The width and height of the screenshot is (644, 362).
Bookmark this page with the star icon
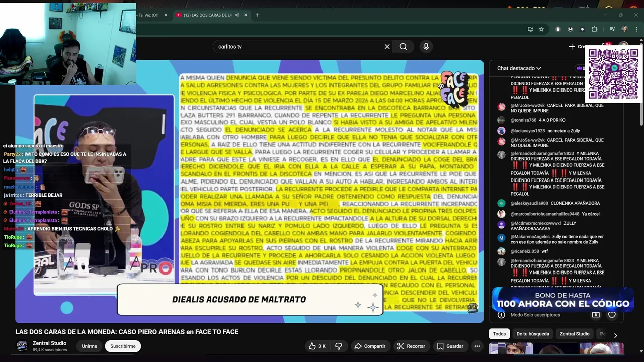[541, 29]
